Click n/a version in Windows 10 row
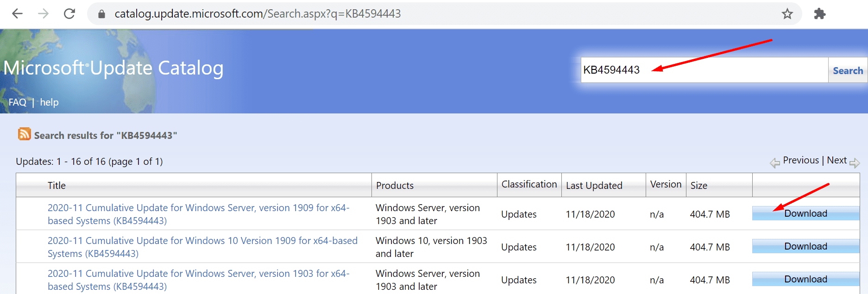This screenshot has width=868, height=294. (x=657, y=247)
